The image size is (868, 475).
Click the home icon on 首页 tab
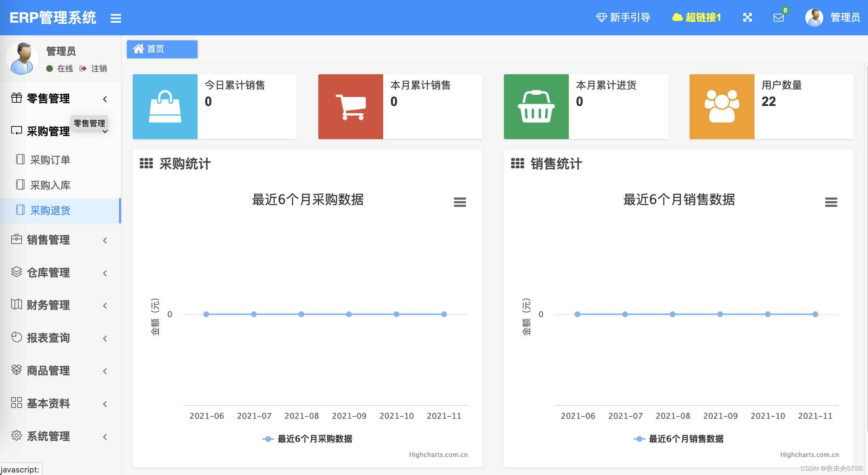coord(139,49)
